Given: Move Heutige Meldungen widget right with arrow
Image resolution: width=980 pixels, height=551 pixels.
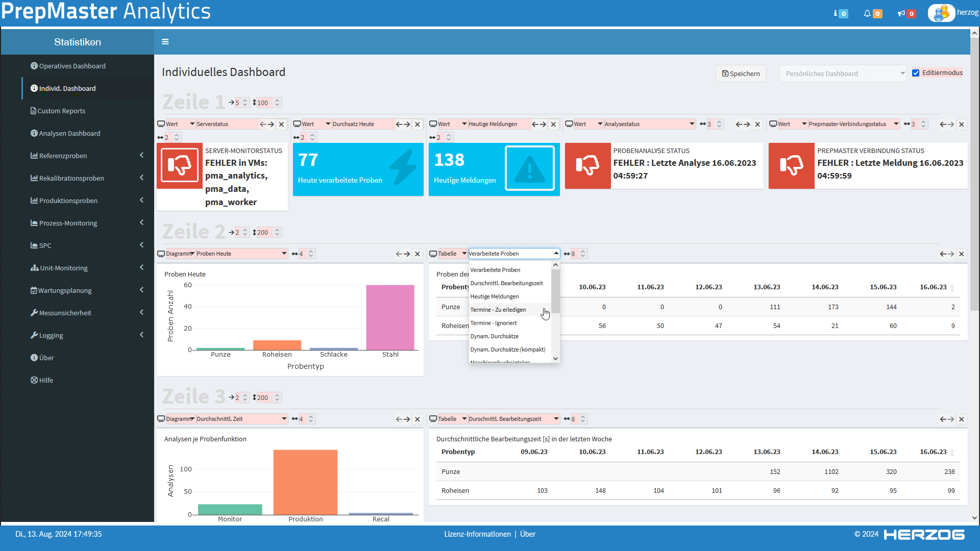Looking at the screenshot, I should click(543, 124).
